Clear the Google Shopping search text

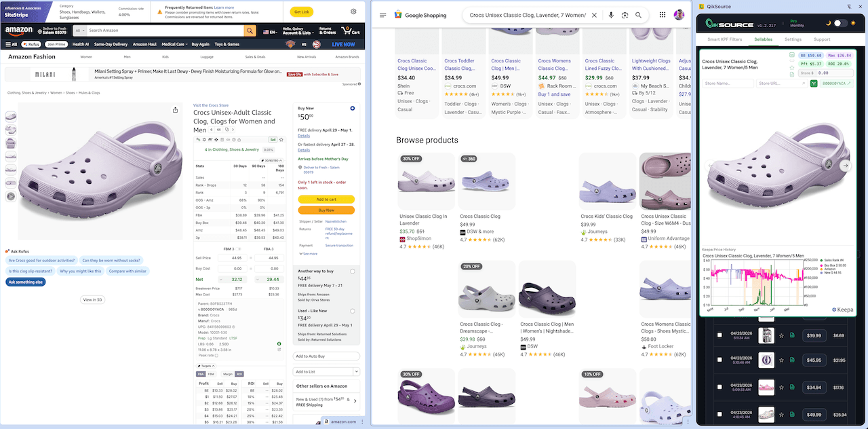pos(595,15)
